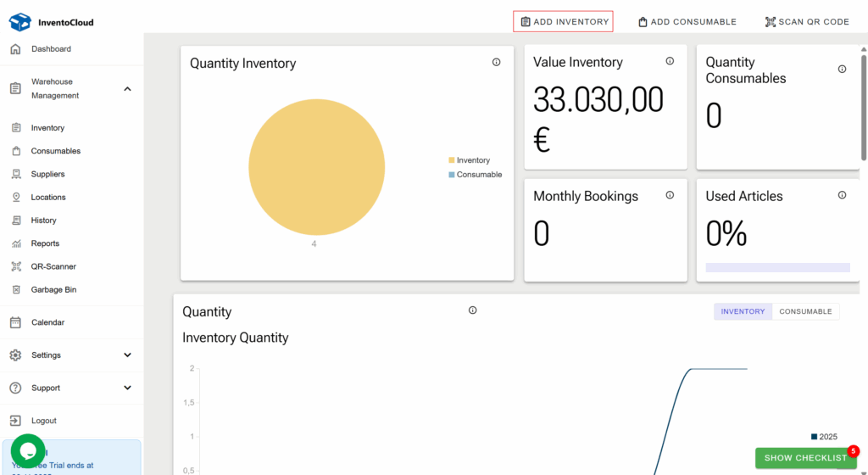Click the ADD INVENTORY button
868x475 pixels.
click(563, 21)
